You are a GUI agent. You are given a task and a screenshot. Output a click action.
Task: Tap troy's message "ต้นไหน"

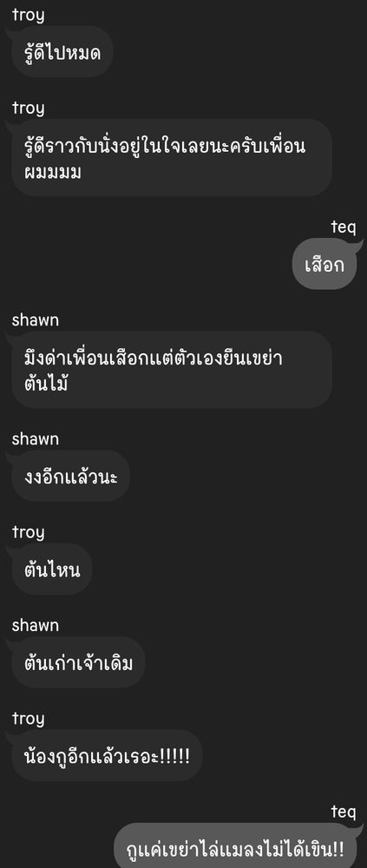(51, 569)
